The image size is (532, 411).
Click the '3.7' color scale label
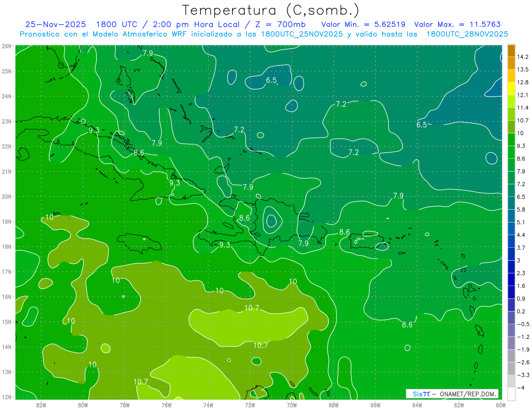(522, 248)
